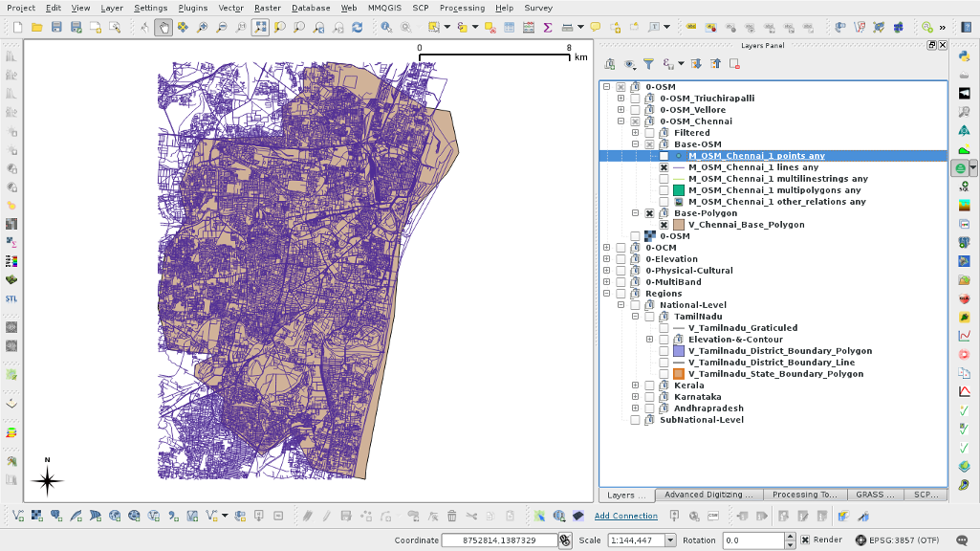This screenshot has width=980, height=551.
Task: Uncheck the V_Chennai_Base_Polygon layer
Action: tap(664, 225)
